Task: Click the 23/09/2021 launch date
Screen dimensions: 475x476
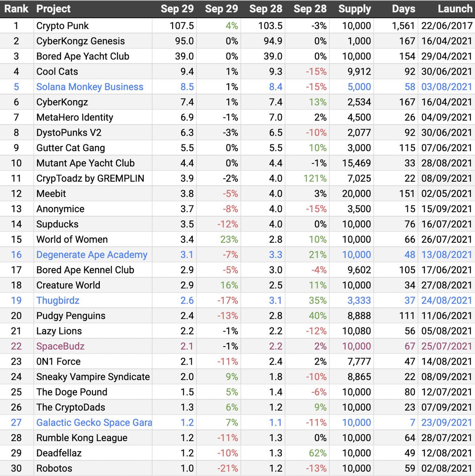Action: click(x=447, y=423)
